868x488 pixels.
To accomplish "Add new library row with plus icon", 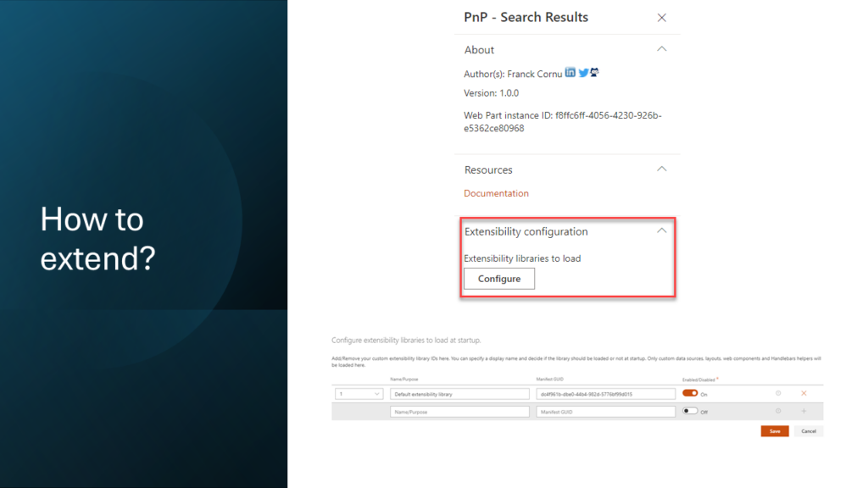I will (x=804, y=411).
